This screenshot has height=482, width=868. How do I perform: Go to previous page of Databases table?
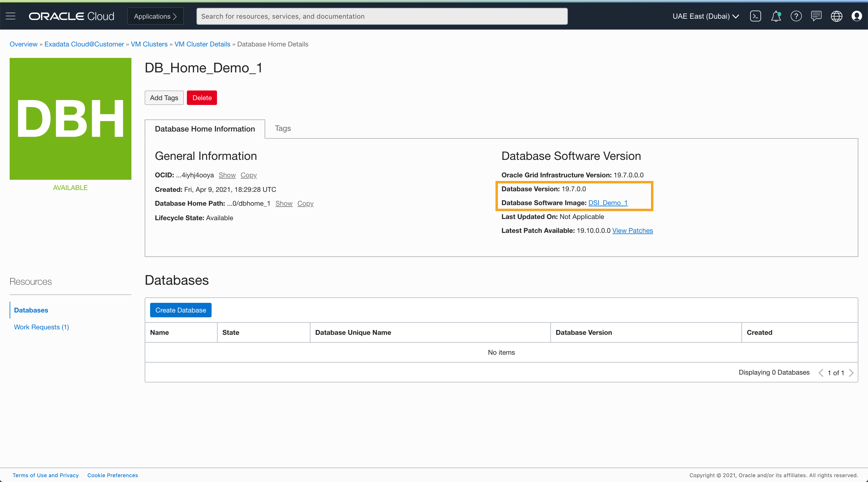(x=821, y=373)
